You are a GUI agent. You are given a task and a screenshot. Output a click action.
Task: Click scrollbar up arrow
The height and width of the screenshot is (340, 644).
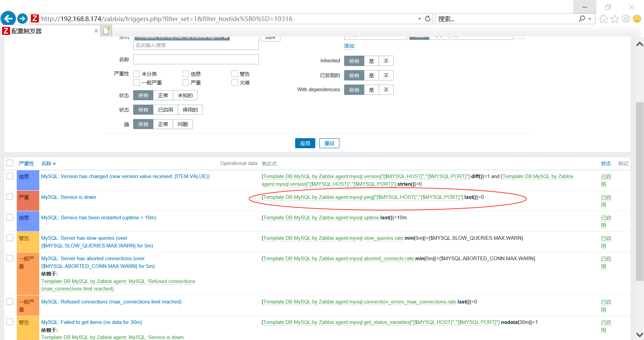[640, 44]
